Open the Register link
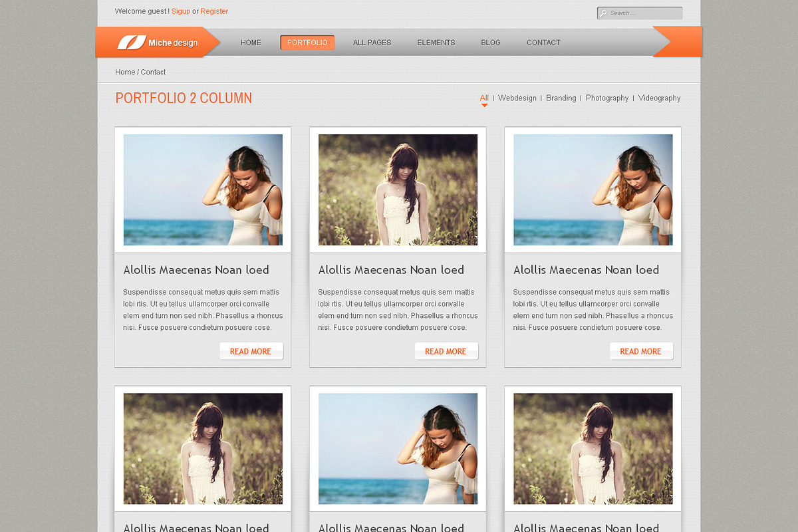The width and height of the screenshot is (798, 532). tap(214, 11)
